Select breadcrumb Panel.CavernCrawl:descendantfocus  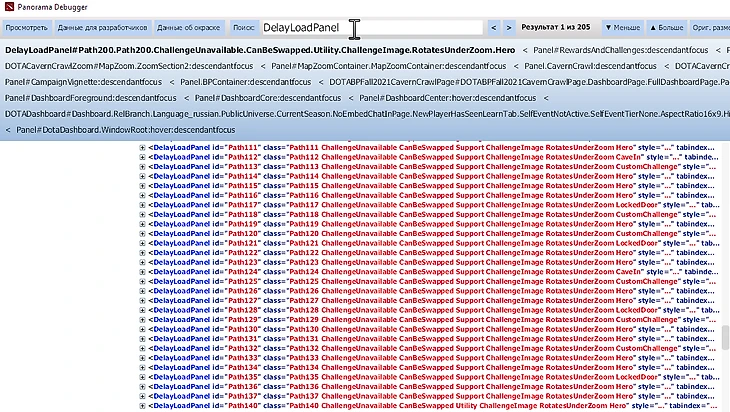point(590,66)
